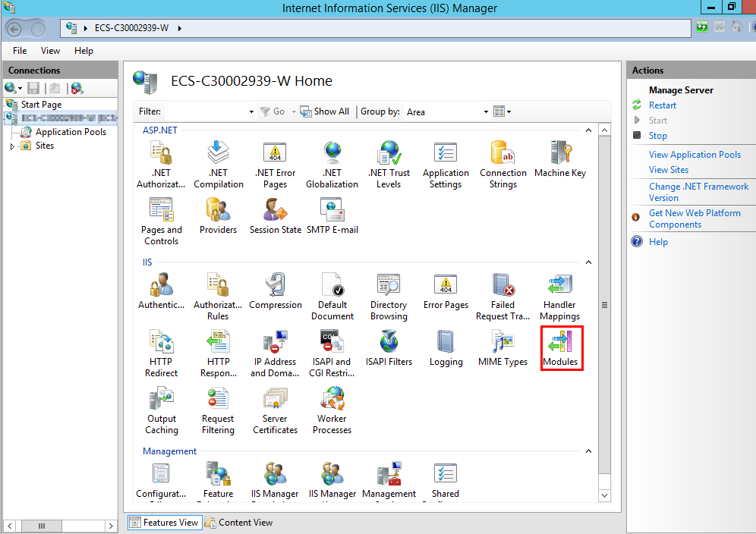Open the Output Caching feature
The width and height of the screenshot is (756, 534).
pos(162,410)
